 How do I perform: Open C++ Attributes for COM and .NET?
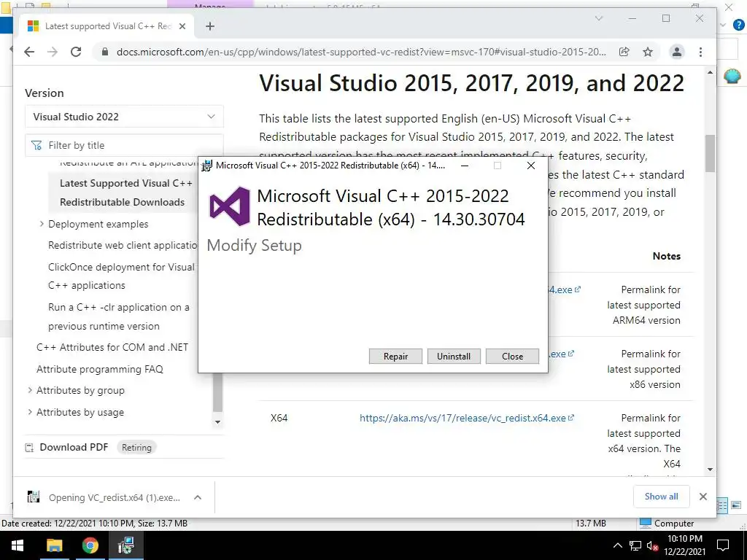(112, 347)
